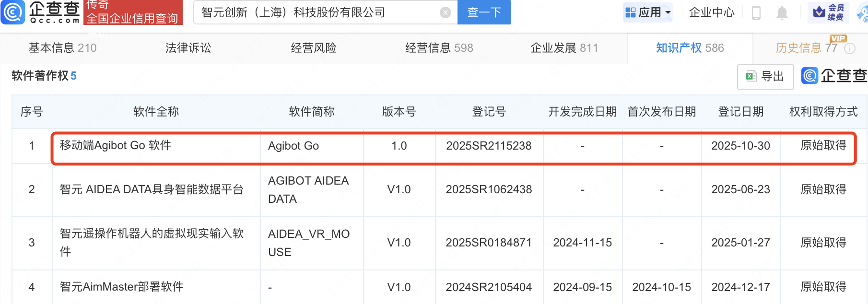This screenshot has height=304, width=868.
Task: Open the notifications bell
Action: coord(782,13)
